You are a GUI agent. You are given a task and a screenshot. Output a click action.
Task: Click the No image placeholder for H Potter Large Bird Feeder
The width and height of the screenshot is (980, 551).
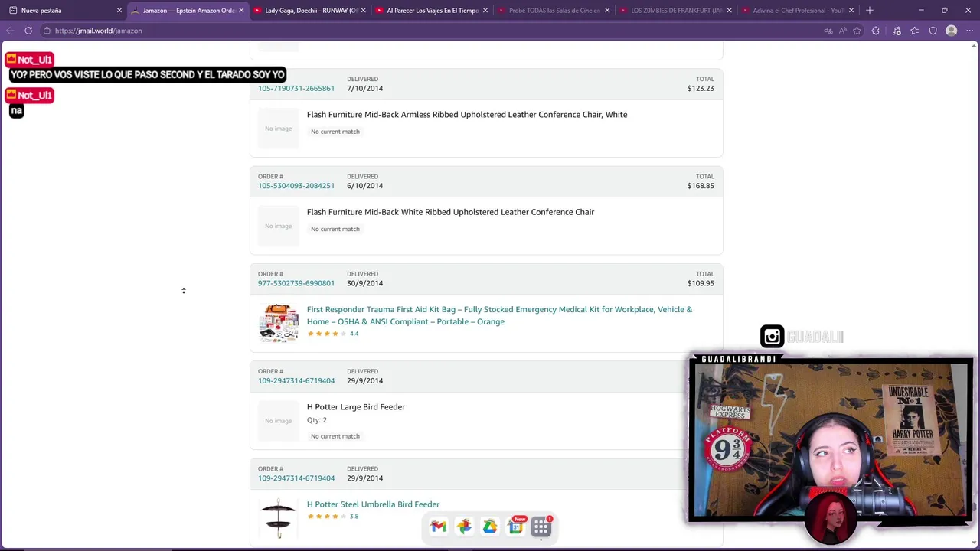[279, 421]
